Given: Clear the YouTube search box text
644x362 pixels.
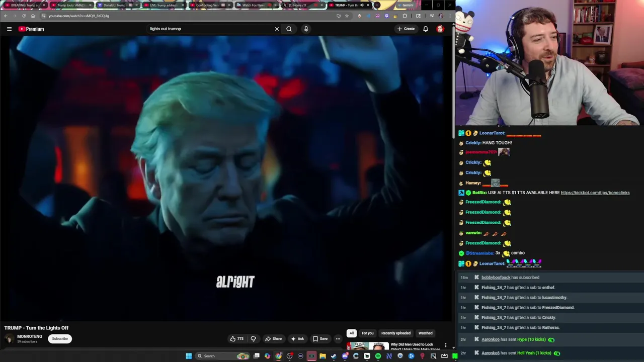Looking at the screenshot, I should coord(277,29).
